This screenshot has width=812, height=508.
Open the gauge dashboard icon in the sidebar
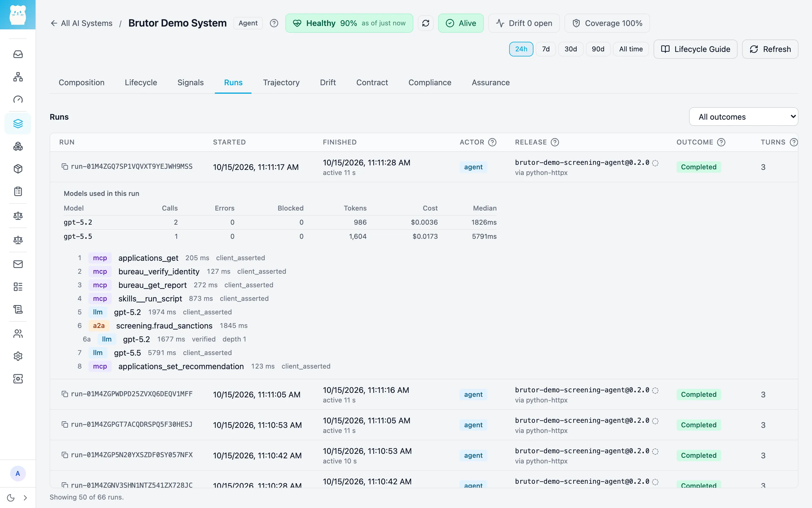point(18,99)
